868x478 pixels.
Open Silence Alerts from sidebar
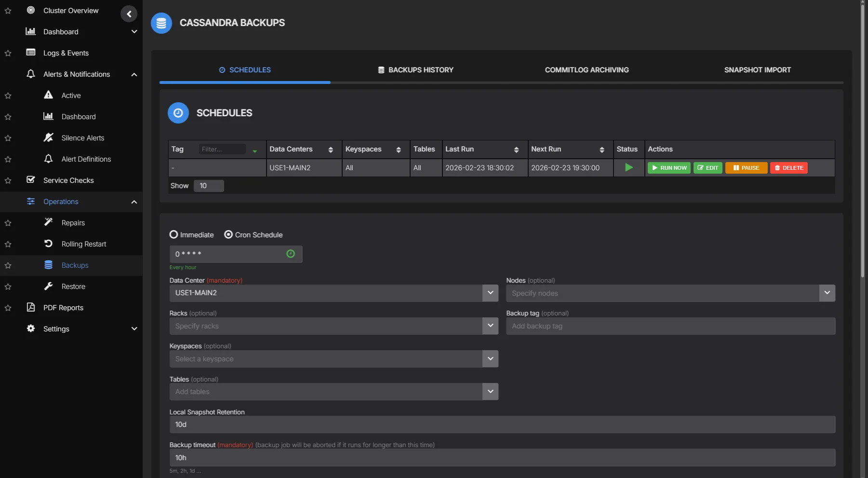point(82,138)
